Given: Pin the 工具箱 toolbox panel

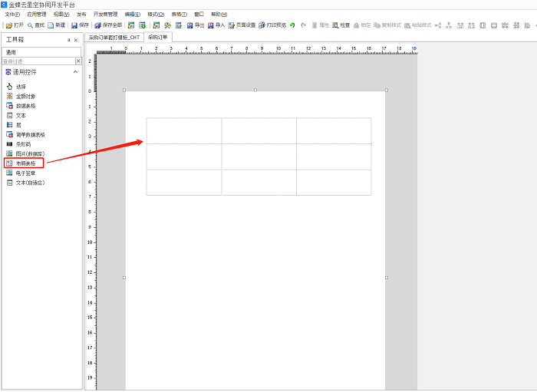Looking at the screenshot, I should tap(68, 39).
